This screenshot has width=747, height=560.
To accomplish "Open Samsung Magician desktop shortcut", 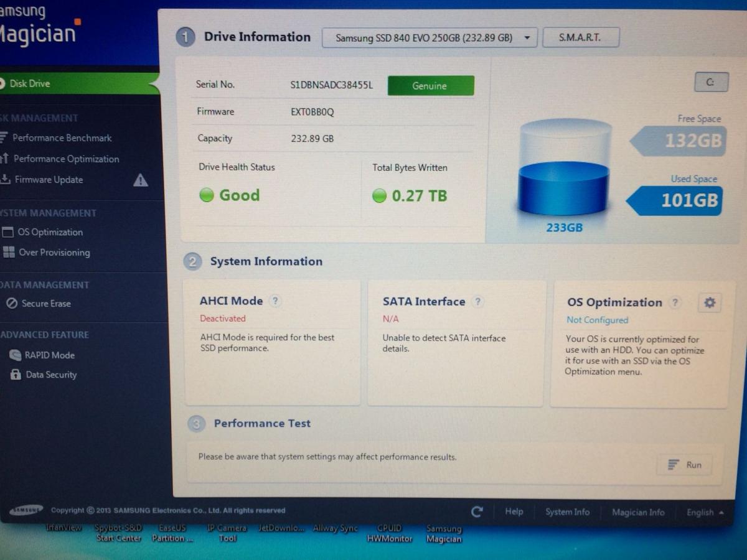I will click(x=444, y=533).
